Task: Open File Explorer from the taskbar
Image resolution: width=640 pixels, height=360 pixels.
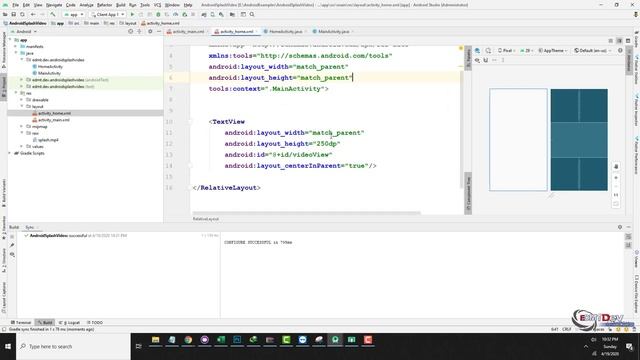Action: point(155,340)
